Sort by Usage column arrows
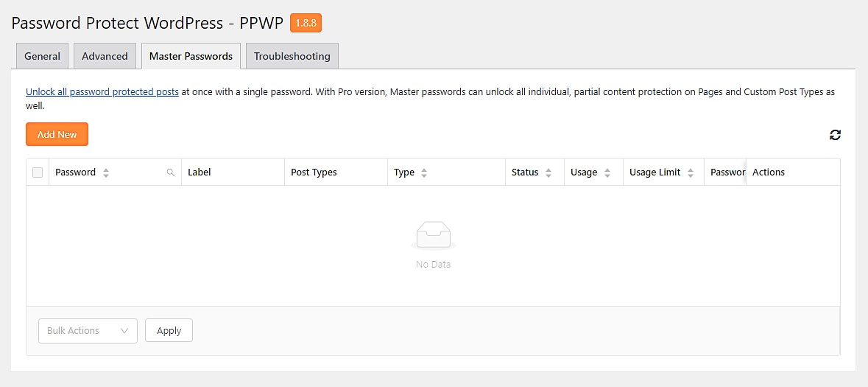Image resolution: width=868 pixels, height=387 pixels. (x=607, y=172)
